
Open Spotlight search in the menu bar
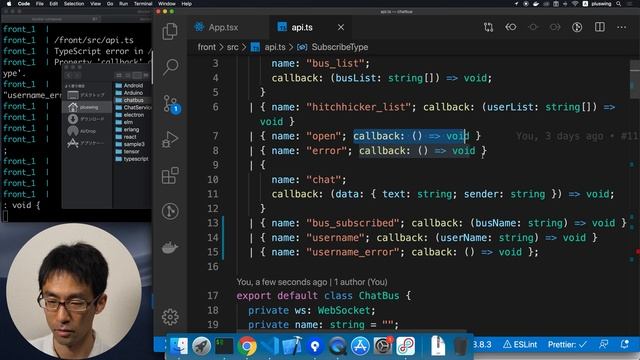point(619,4)
